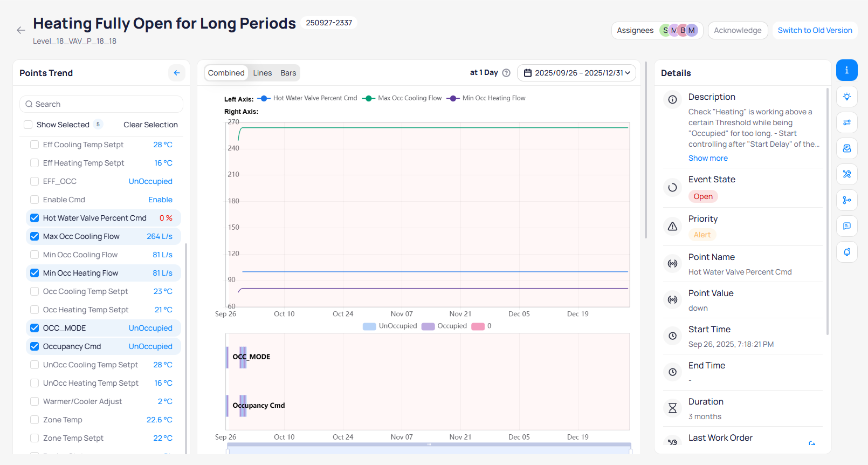868x465 pixels.
Task: Enable the Show Selected checkbox
Action: click(28, 125)
